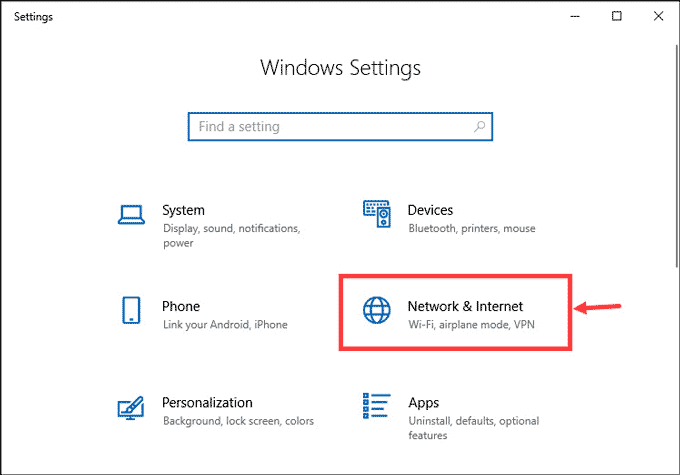Screen dimensions: 680x475
Task: Focus the Find a setting field
Action: (340, 127)
